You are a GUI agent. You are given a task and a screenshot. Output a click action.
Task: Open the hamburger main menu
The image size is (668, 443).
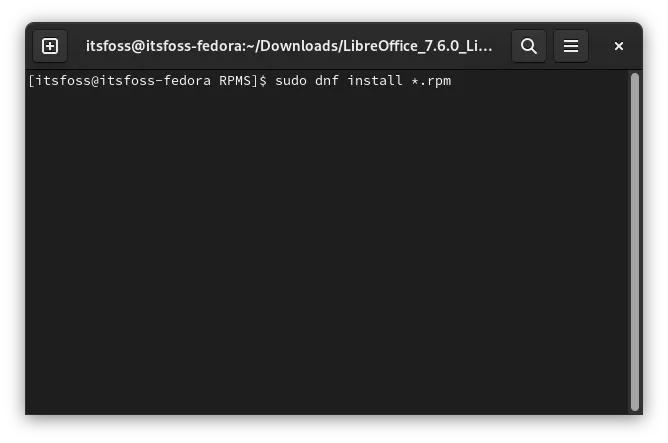point(571,46)
